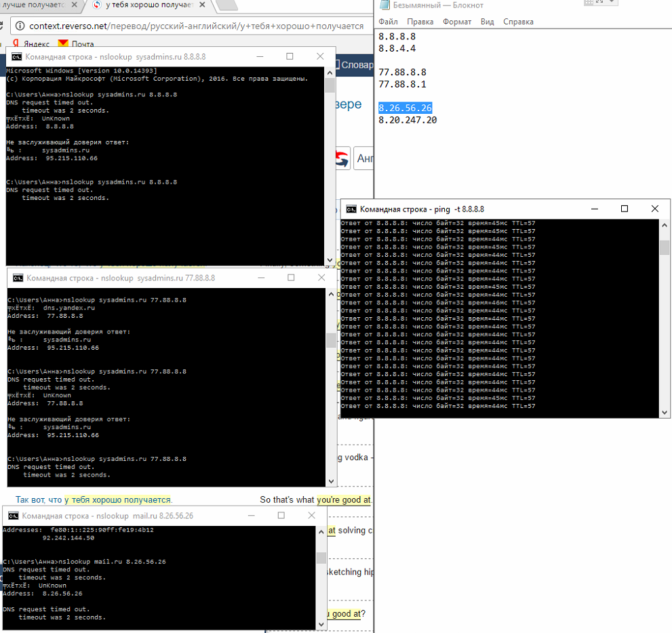Image resolution: width=672 pixels, height=633 pixels.
Task: Click cmd icon of nslookup 77.88.8.8 window
Action: pyautogui.click(x=18, y=278)
